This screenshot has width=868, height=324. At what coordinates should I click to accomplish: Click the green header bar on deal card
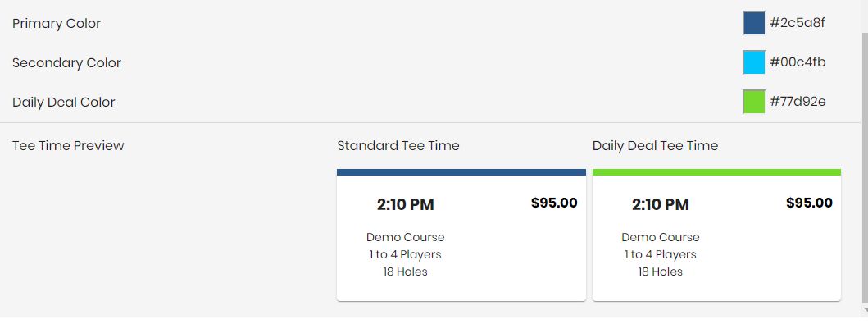coord(717,172)
